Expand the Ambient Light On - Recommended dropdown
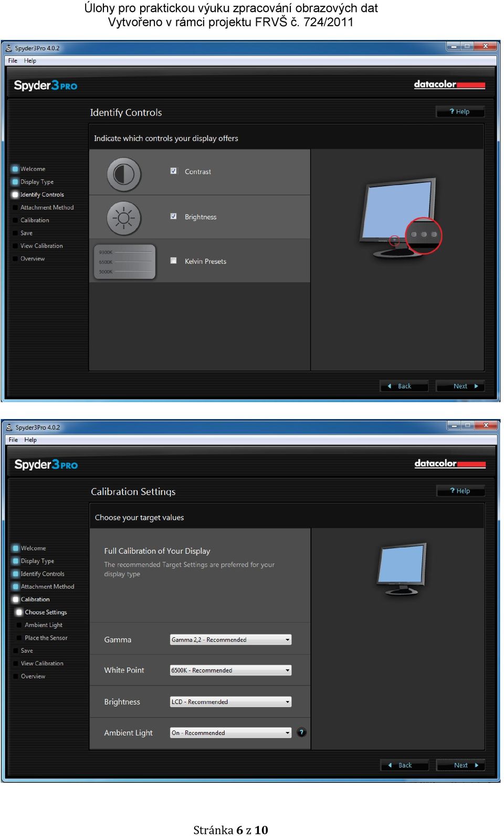The image size is (504, 836). tap(230, 733)
